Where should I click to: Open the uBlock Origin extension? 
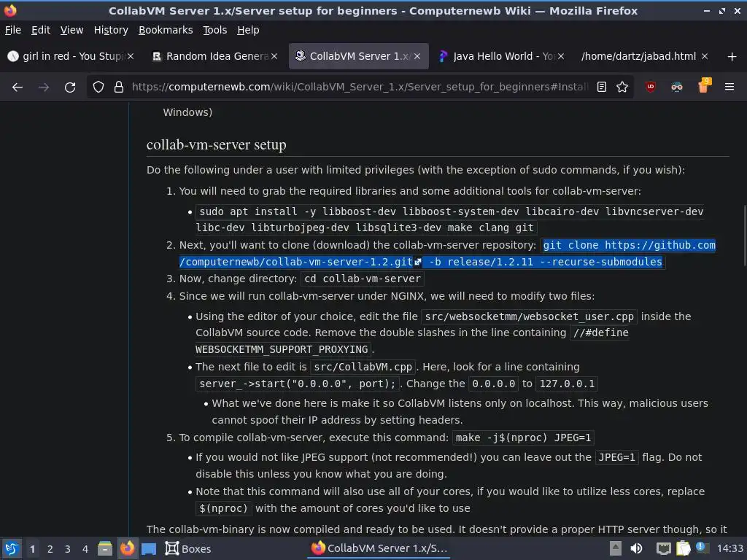(650, 87)
